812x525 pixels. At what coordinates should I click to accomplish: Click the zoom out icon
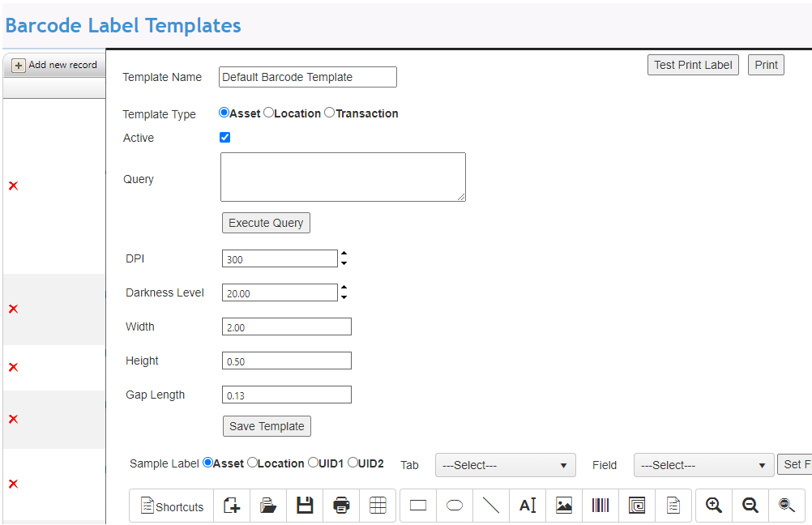[x=750, y=505]
